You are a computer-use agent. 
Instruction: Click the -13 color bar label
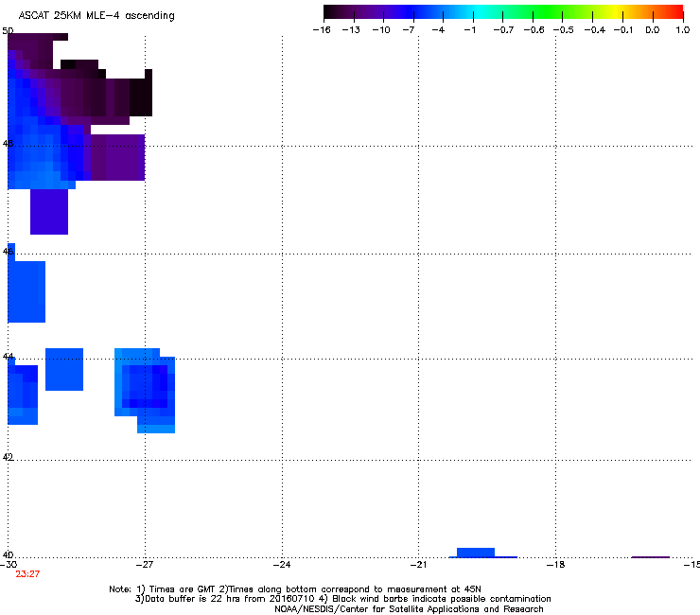(x=351, y=30)
